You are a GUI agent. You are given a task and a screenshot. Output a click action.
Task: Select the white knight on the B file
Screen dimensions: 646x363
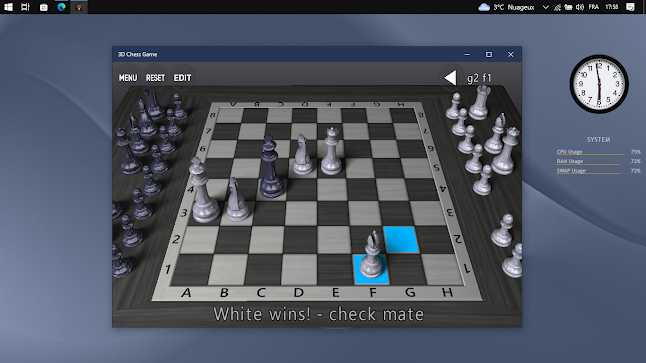237,200
